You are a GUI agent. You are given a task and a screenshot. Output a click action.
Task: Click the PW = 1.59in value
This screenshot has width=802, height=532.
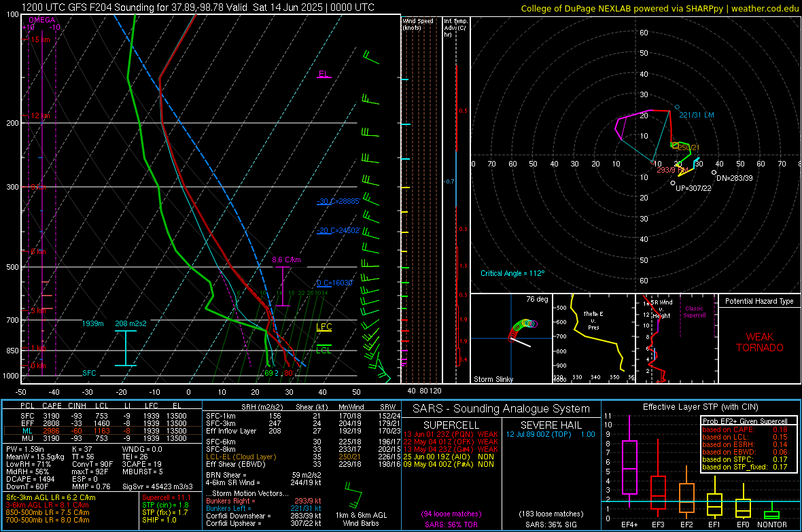coord(25,449)
